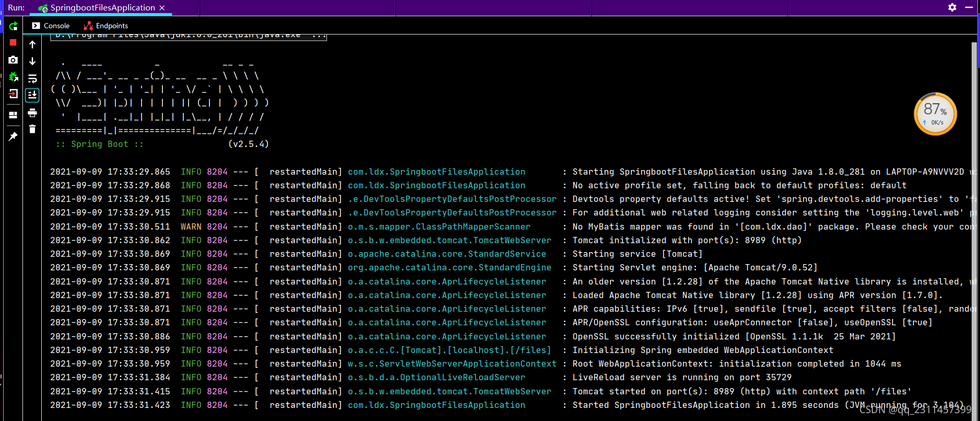Screen dimensions: 980x421
Task: Toggle soft-wrap for console output
Action: [32, 78]
